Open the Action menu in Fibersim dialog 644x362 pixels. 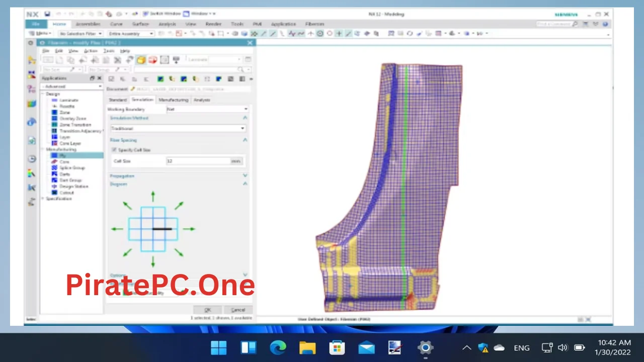91,51
